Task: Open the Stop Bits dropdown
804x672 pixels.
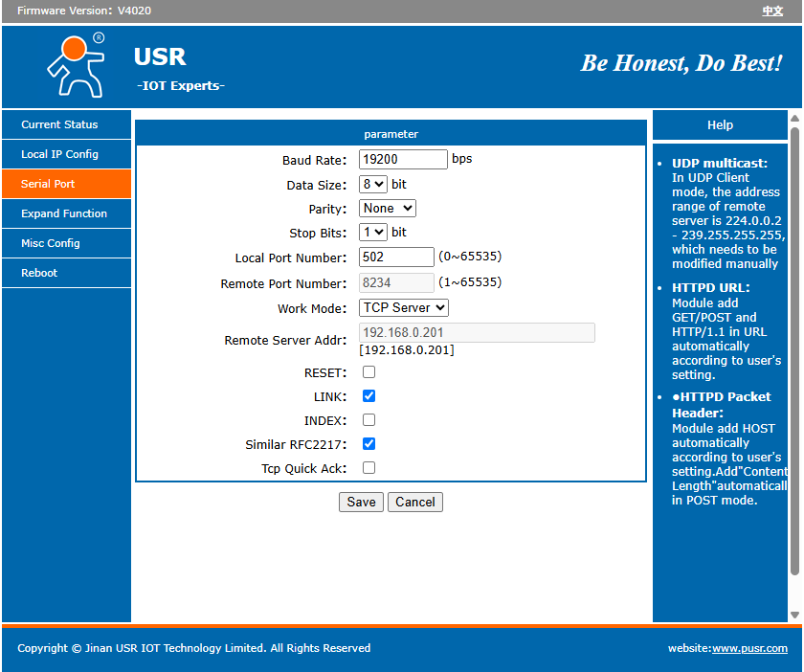Action: [372, 233]
